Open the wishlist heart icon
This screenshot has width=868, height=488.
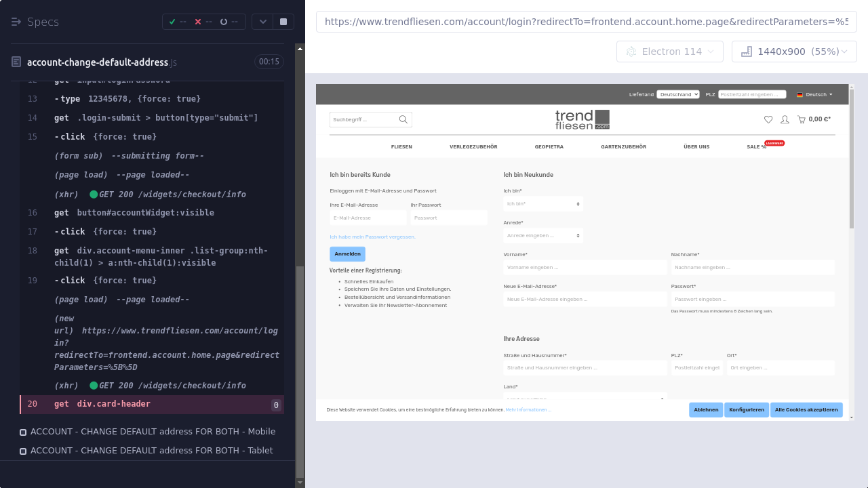tap(768, 119)
